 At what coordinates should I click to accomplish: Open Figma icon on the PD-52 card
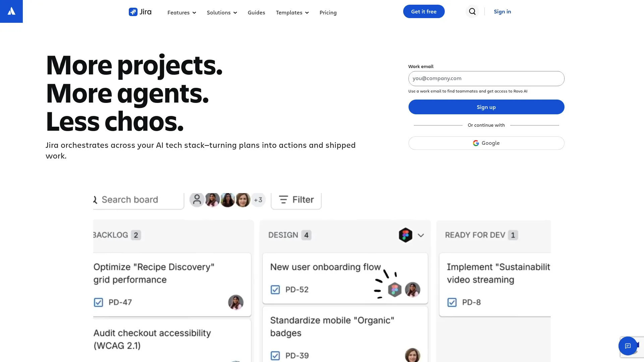pyautogui.click(x=395, y=290)
